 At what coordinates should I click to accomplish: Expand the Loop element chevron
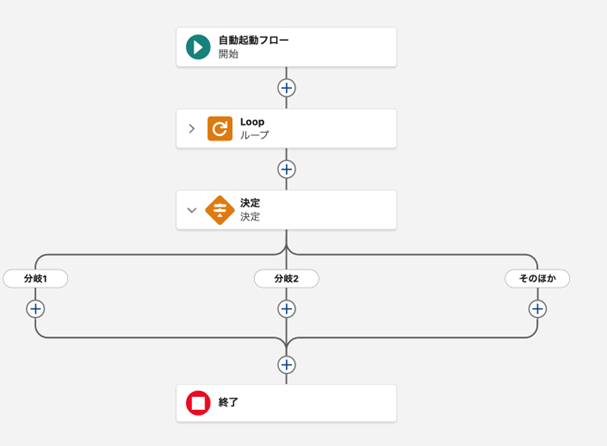point(192,128)
